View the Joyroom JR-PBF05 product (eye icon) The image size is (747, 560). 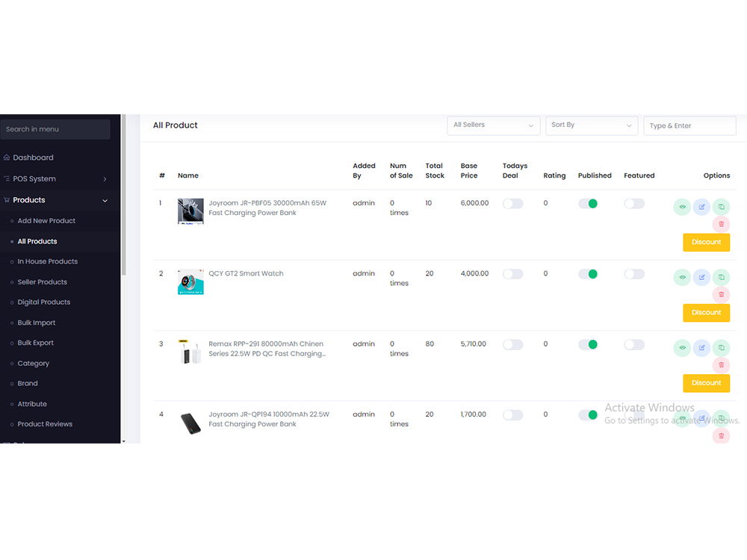[x=682, y=207]
